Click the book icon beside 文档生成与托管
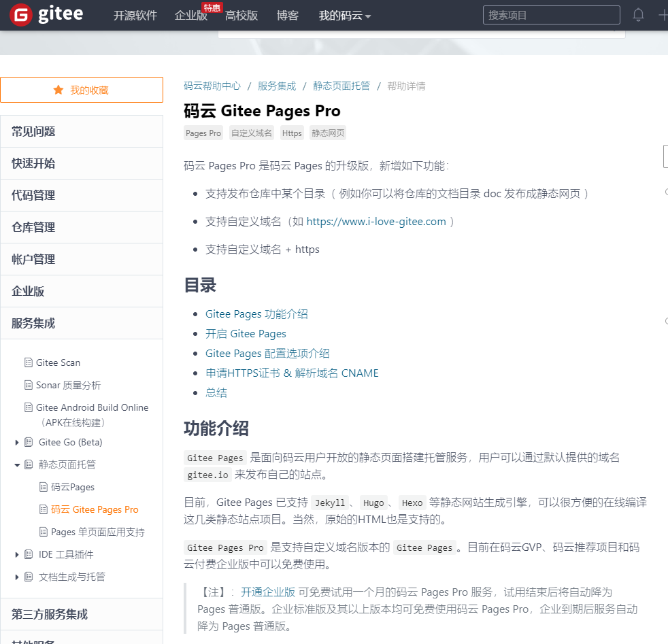Image resolution: width=668 pixels, height=644 pixels. tap(29, 577)
